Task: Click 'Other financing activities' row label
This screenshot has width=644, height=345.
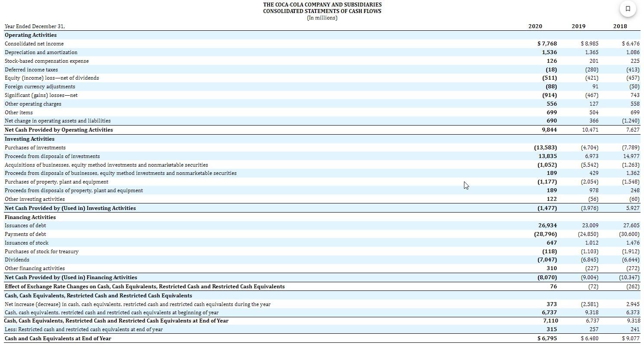Action: 35,268
